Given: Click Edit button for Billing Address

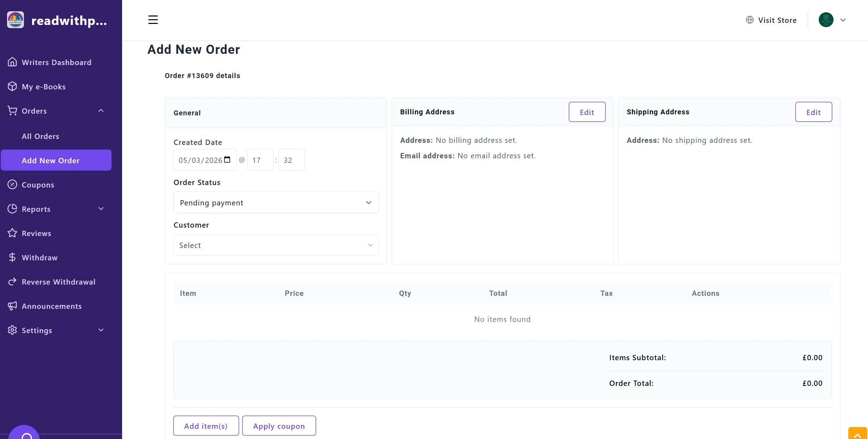Looking at the screenshot, I should 587,112.
